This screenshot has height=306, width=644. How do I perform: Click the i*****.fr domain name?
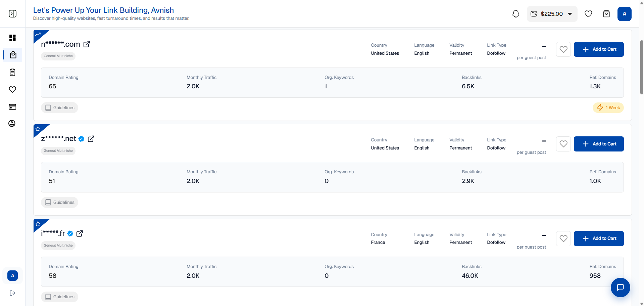coord(53,233)
